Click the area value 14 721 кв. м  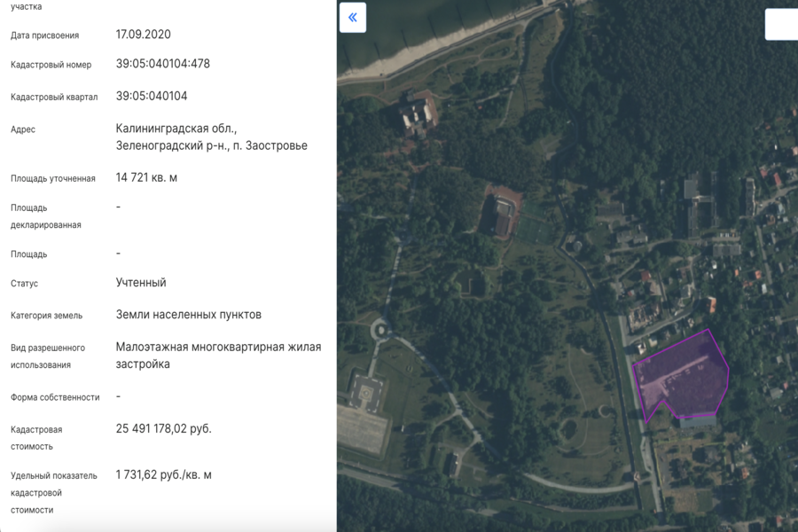[146, 177]
